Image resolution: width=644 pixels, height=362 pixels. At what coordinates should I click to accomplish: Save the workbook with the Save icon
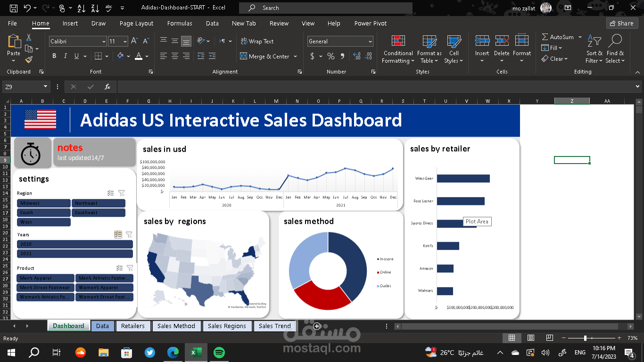pyautogui.click(x=14, y=8)
